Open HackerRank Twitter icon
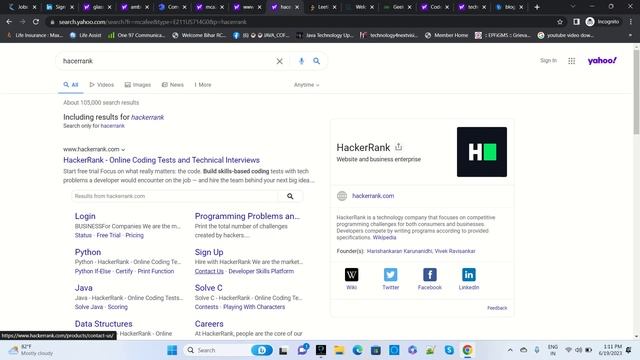640x360 pixels. 391,275
